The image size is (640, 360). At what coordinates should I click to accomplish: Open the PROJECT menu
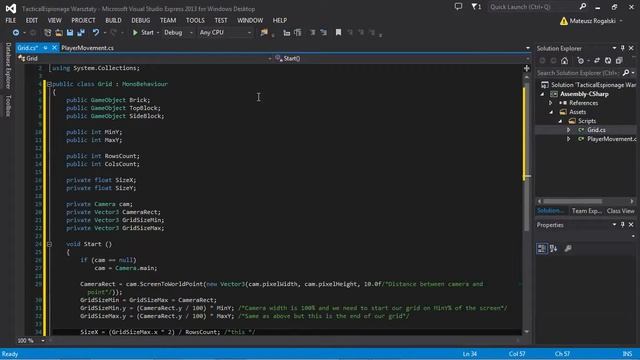click(x=83, y=20)
